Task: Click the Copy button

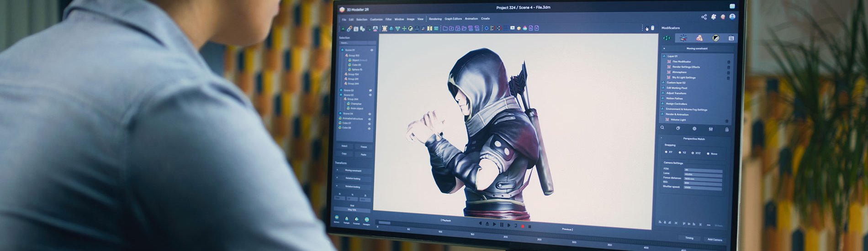Action: click(344, 154)
